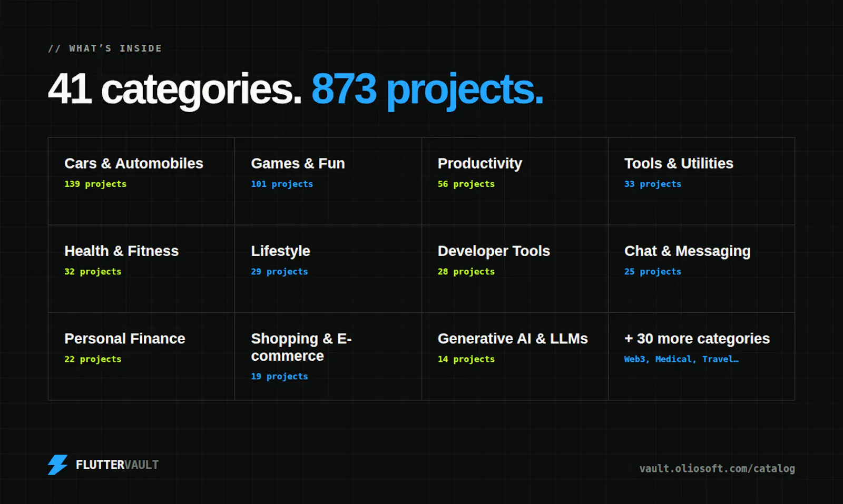Screen dimensions: 843x504
Task: Click the '+ 30 more categories' heading
Action: (697, 339)
